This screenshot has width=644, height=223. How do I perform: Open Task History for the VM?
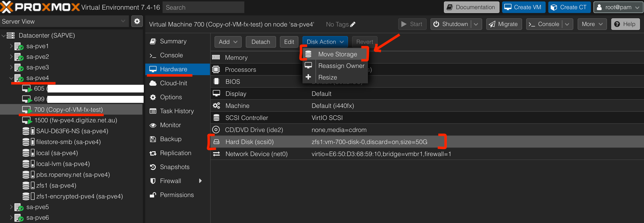coord(177,111)
